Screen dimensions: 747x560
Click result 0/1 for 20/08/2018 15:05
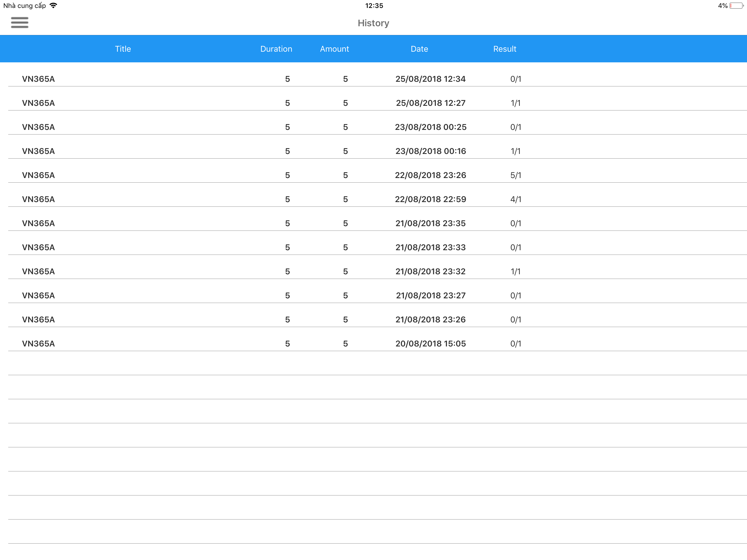point(516,343)
